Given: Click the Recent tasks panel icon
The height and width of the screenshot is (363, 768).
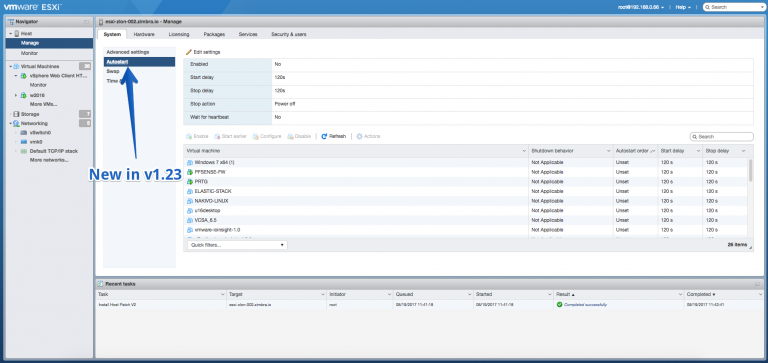Looking at the screenshot, I should tap(100, 284).
